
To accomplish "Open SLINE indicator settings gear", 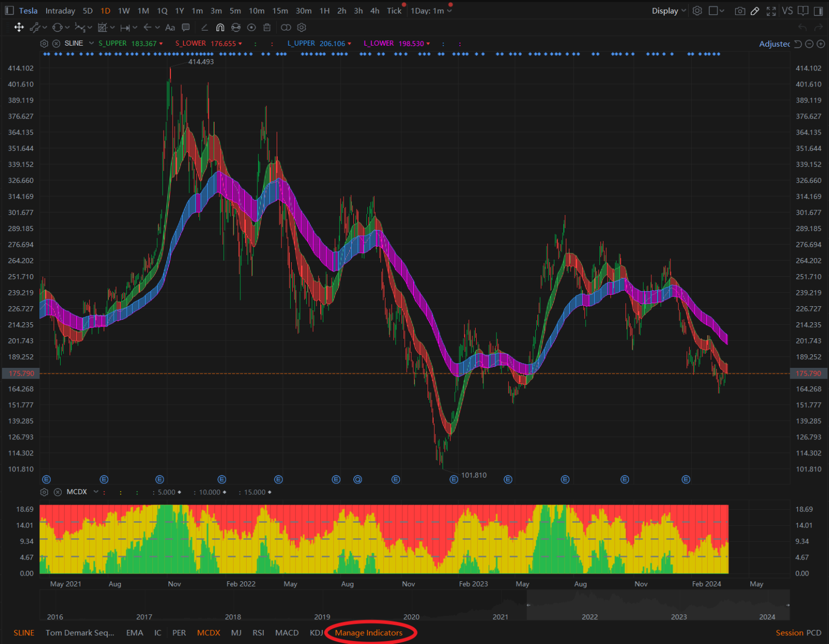I will [x=44, y=44].
